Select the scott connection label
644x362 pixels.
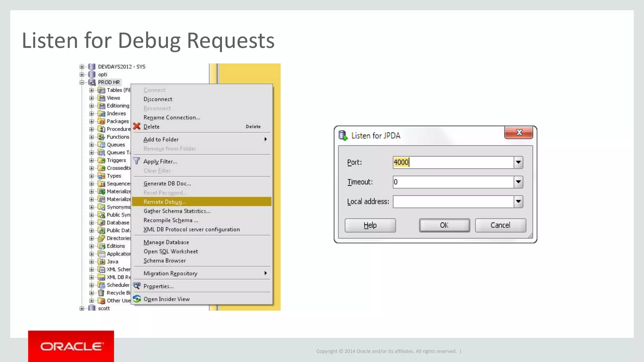point(104,309)
